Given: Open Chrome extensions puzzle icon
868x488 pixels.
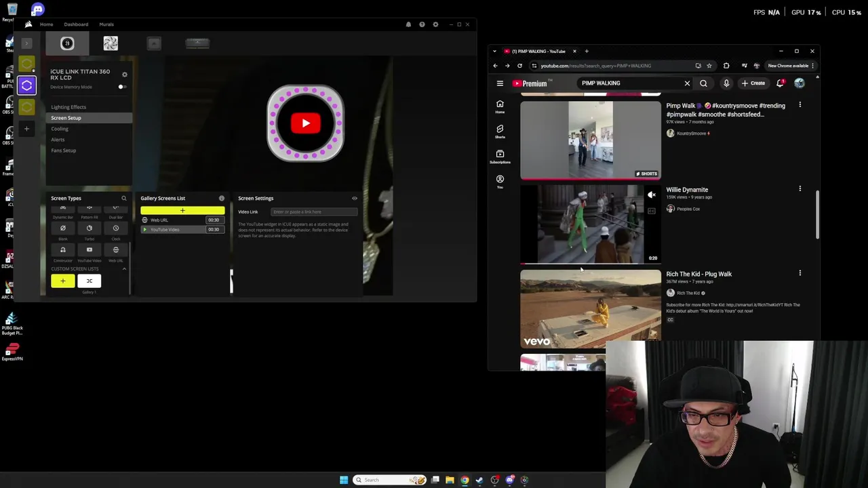Looking at the screenshot, I should (x=726, y=66).
